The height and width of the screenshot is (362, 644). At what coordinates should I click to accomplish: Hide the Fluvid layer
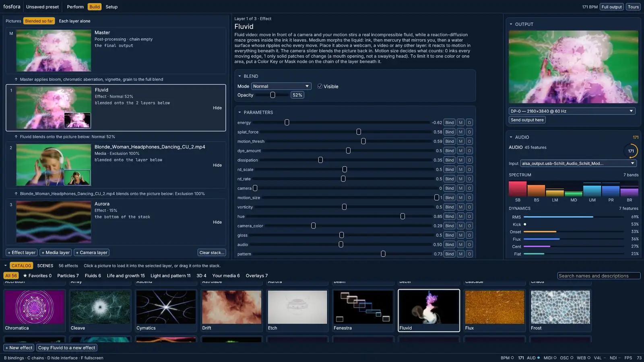217,108
